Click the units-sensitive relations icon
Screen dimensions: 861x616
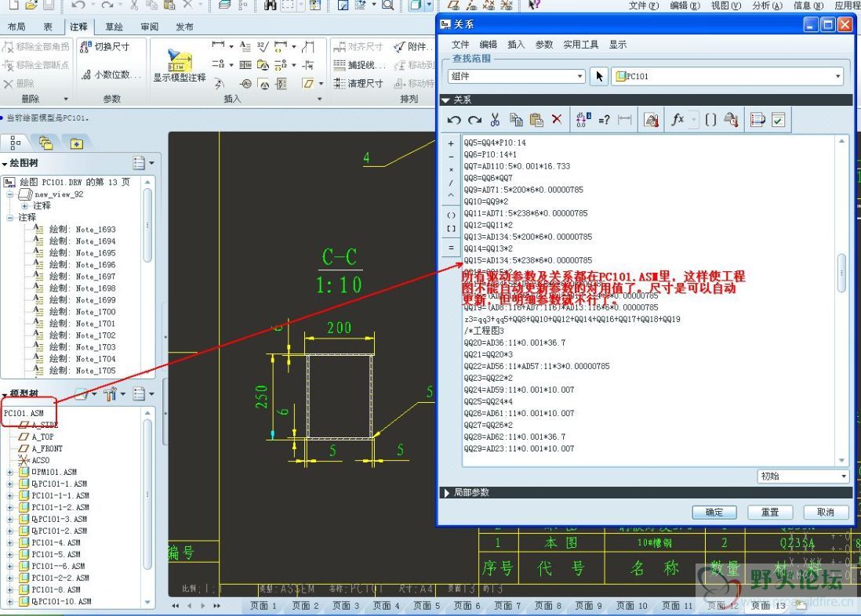[652, 120]
